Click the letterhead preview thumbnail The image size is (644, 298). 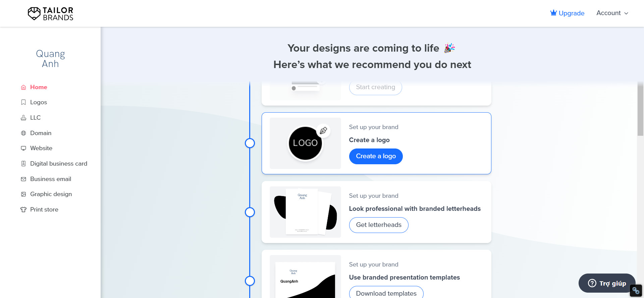[x=305, y=212]
